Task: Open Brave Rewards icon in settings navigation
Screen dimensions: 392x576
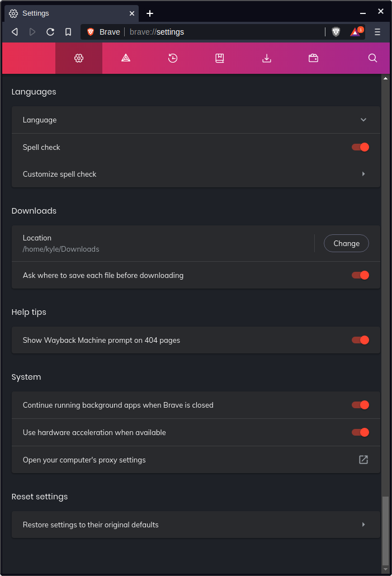Action: click(126, 58)
